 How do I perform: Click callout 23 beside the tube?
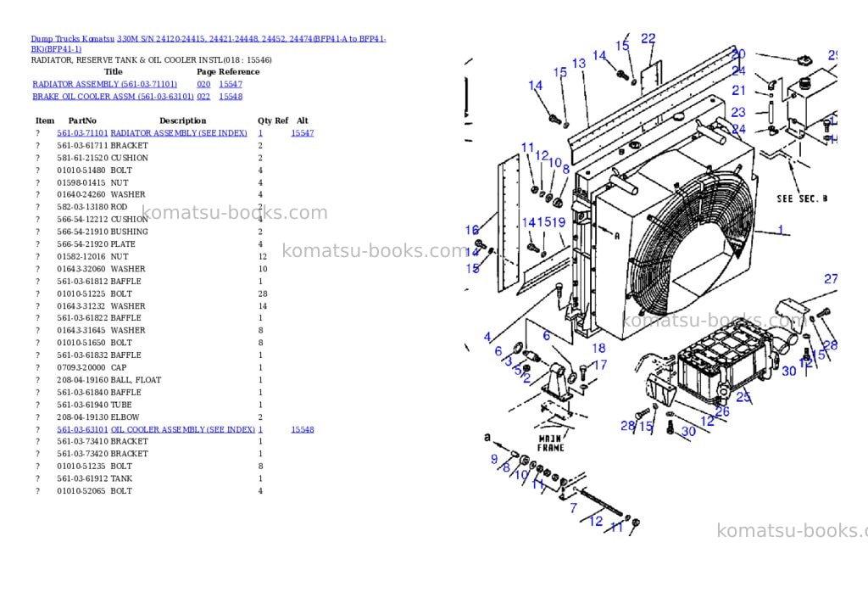pyautogui.click(x=738, y=113)
